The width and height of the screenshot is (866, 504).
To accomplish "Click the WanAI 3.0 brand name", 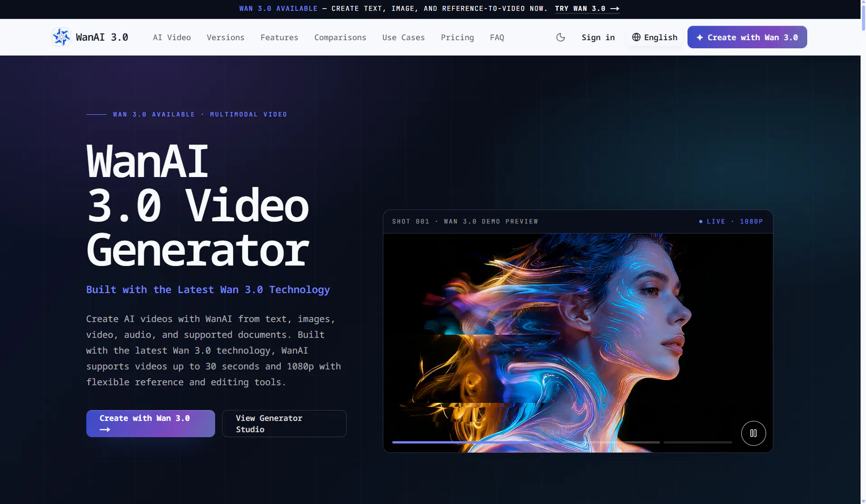I will click(x=102, y=37).
